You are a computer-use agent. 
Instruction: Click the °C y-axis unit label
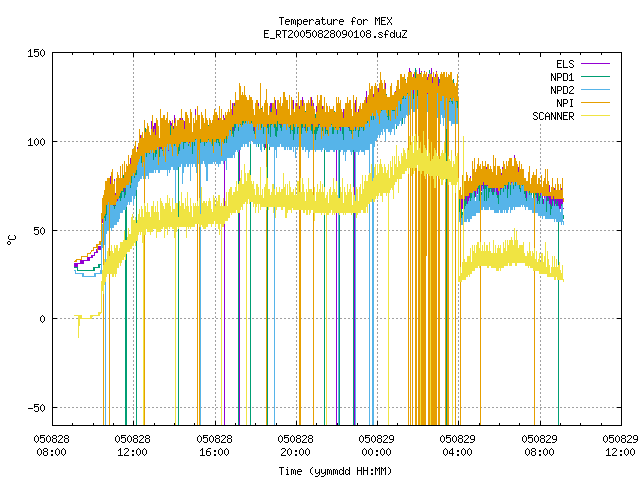point(11,240)
